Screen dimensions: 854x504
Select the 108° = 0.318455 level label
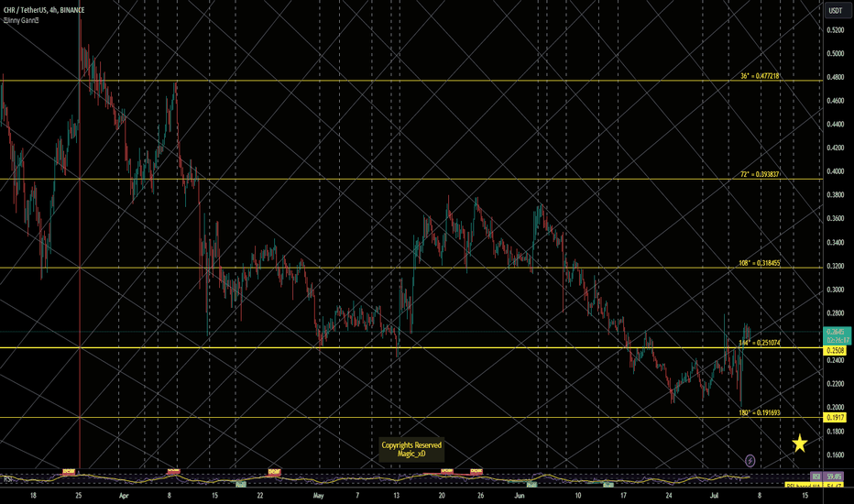click(x=760, y=263)
